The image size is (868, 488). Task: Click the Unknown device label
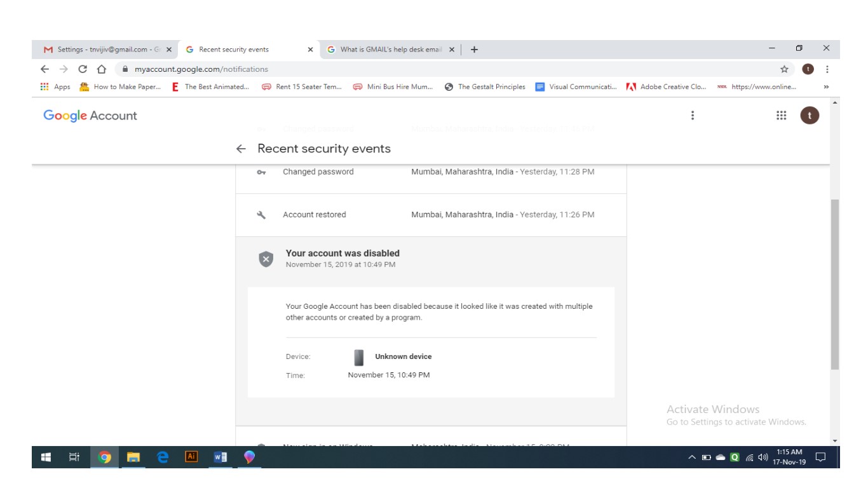[x=403, y=357]
